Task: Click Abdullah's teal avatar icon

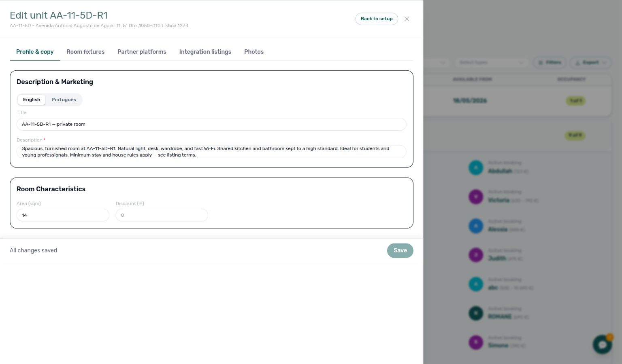Action: tap(476, 167)
